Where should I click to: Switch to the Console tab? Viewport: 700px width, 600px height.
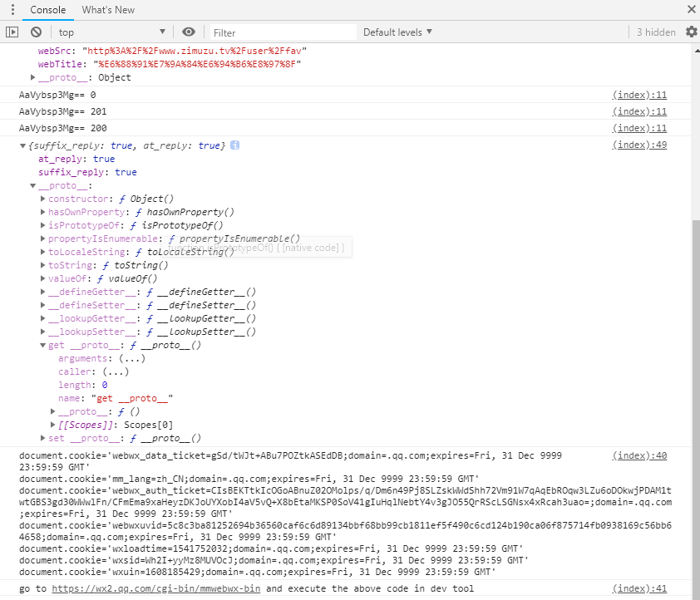tap(47, 10)
